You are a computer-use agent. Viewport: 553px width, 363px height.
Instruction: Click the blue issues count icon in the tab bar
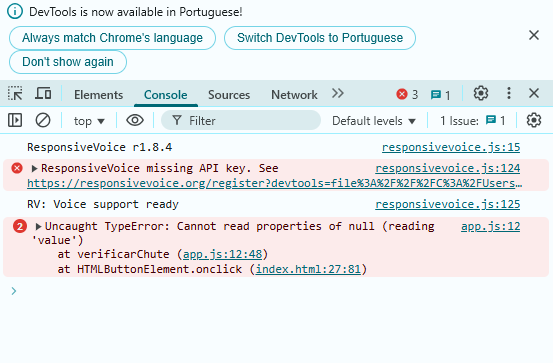(440, 95)
